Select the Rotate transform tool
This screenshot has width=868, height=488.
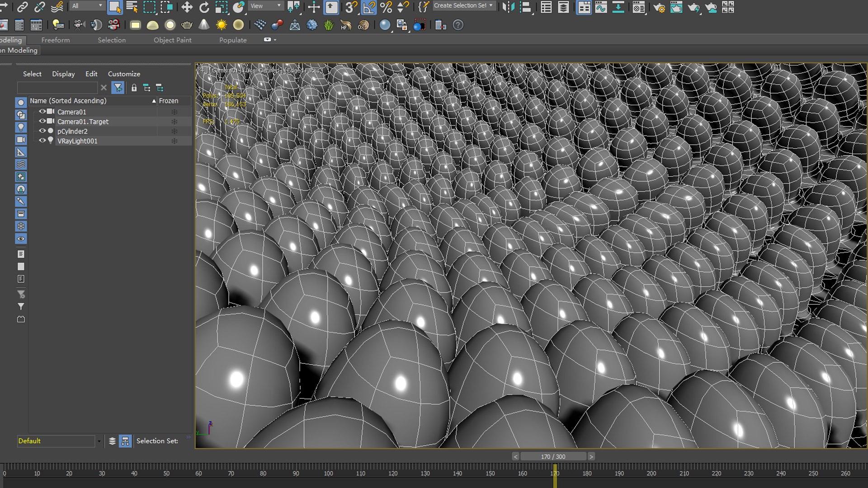[x=204, y=7]
